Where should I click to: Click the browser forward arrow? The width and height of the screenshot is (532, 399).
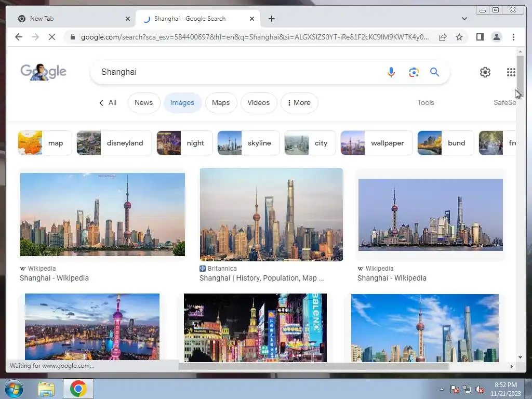point(35,37)
